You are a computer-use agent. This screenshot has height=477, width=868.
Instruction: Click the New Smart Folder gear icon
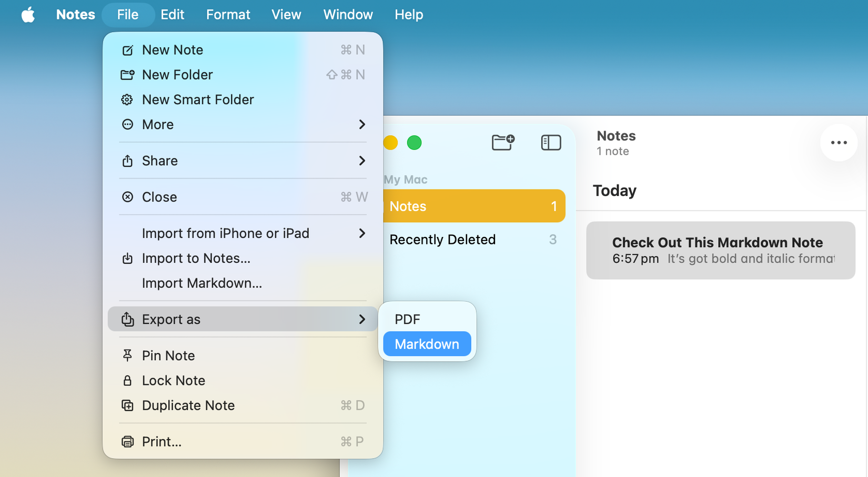[x=127, y=100]
